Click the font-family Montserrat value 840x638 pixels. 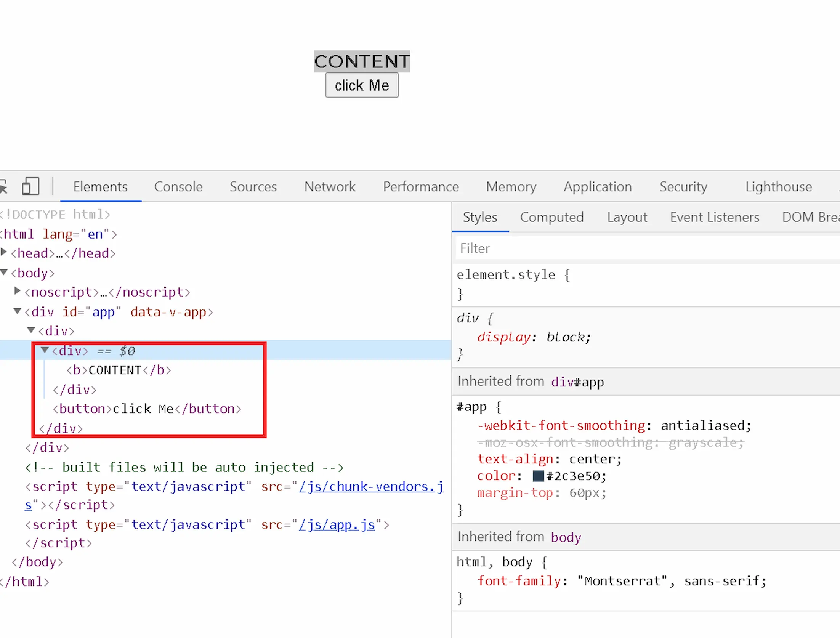[672, 581]
